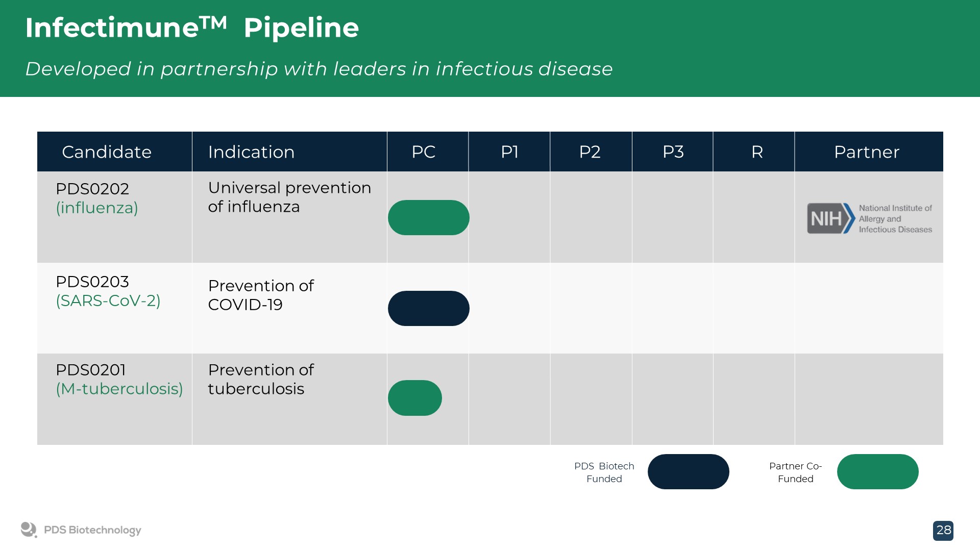This screenshot has height=551, width=980.
Task: Click the Infectimune Pipeline slide title
Action: pyautogui.click(x=192, y=28)
